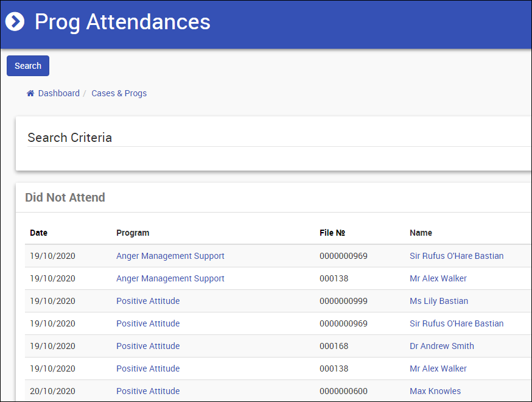This screenshot has width=532, height=402.
Task: Click the circled chevron icon beside Prog Attendances
Action: (15, 22)
